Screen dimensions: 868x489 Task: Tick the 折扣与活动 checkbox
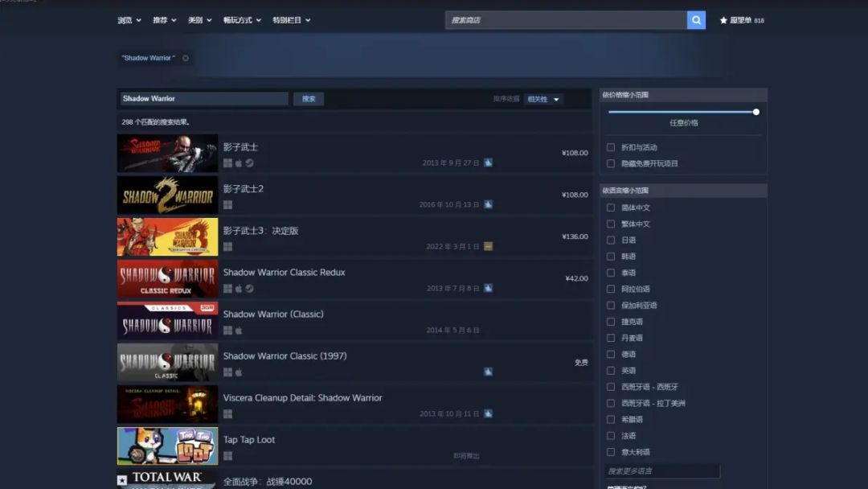click(611, 147)
